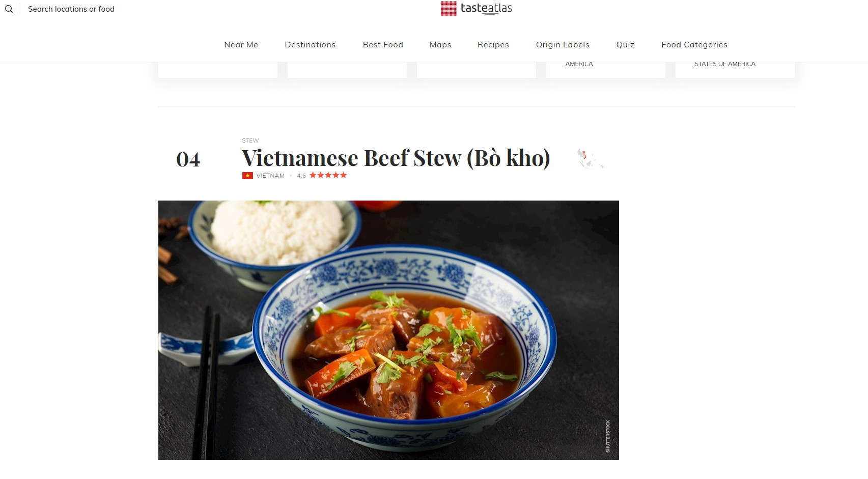Click the search magnifier icon
Viewport: 868px width, 479px height.
(x=9, y=9)
